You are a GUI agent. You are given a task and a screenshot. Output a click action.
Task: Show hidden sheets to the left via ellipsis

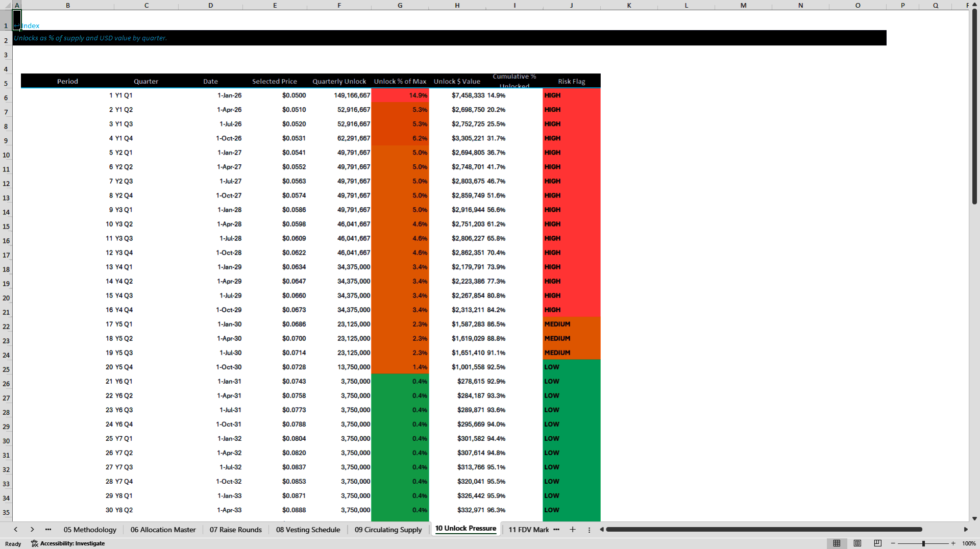pos(48,530)
